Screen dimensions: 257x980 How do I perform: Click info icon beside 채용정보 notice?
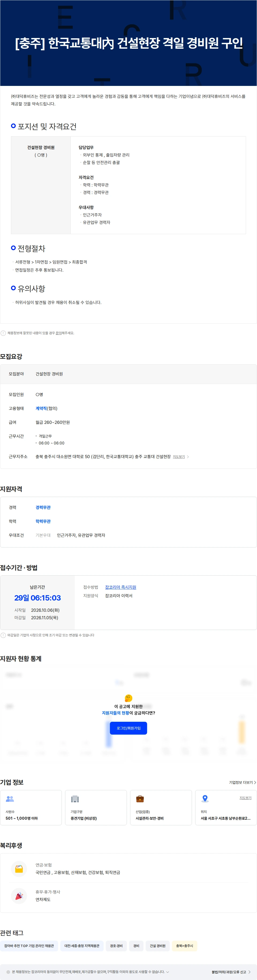(3, 333)
